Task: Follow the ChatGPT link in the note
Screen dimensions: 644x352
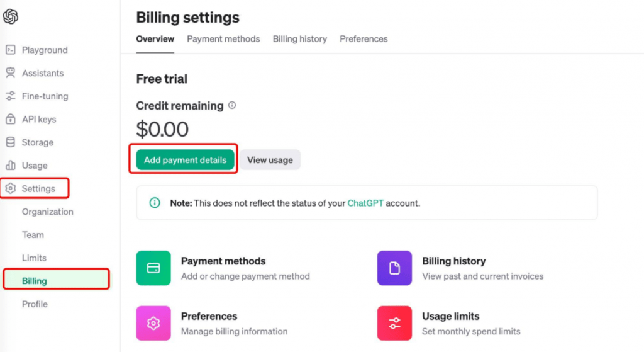Action: click(365, 203)
